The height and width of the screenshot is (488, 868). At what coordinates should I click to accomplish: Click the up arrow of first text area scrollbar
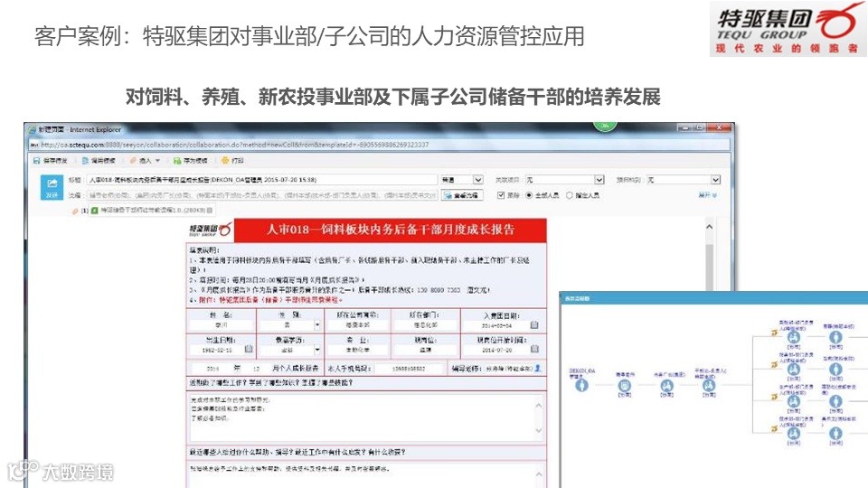[x=539, y=406]
